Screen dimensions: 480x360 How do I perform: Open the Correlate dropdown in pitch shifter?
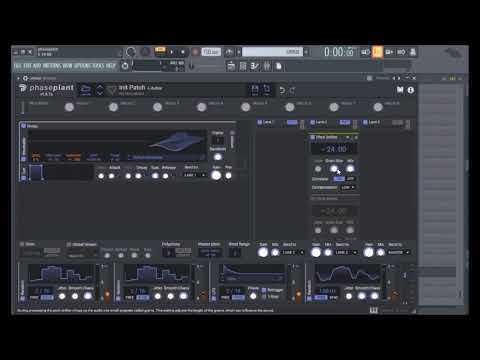(x=344, y=179)
